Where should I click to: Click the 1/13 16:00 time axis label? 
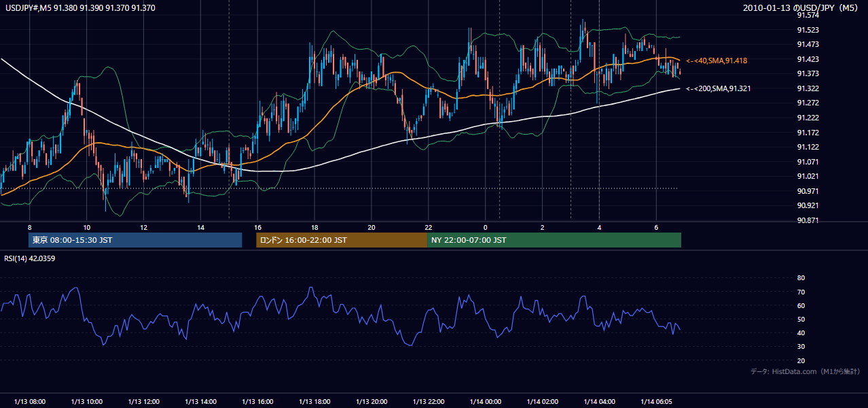point(257,401)
